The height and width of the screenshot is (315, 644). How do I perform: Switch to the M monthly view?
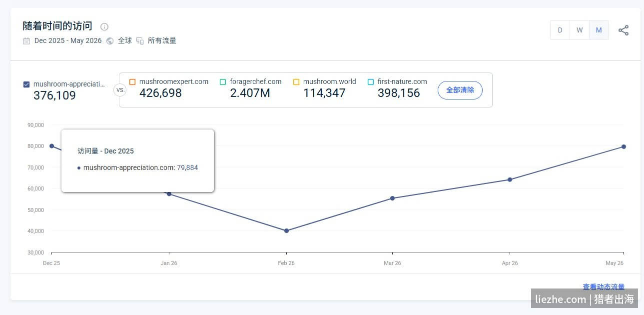coord(599,30)
